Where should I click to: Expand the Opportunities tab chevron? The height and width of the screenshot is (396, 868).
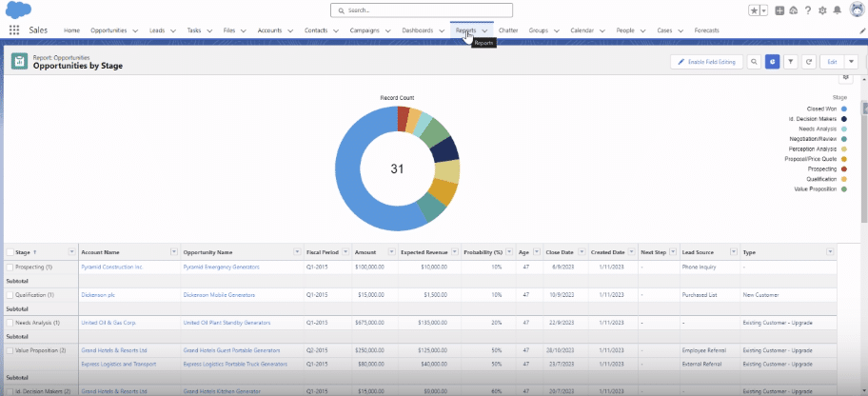(x=135, y=31)
